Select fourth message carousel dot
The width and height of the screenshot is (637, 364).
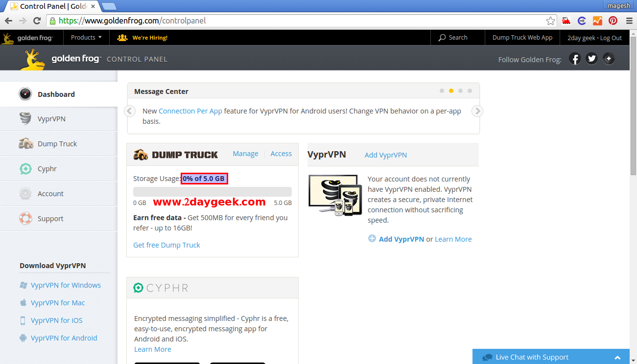tap(470, 91)
